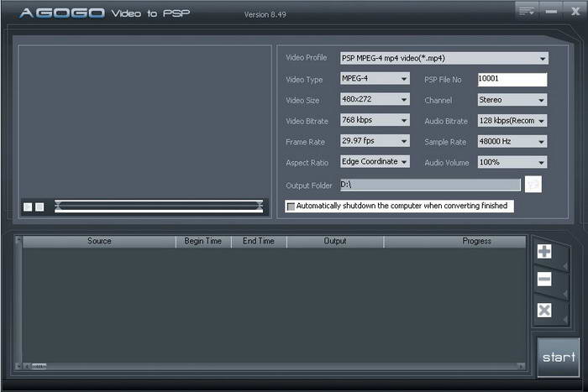This screenshot has height=392, width=588.
Task: Click the Output column header
Action: pyautogui.click(x=335, y=242)
